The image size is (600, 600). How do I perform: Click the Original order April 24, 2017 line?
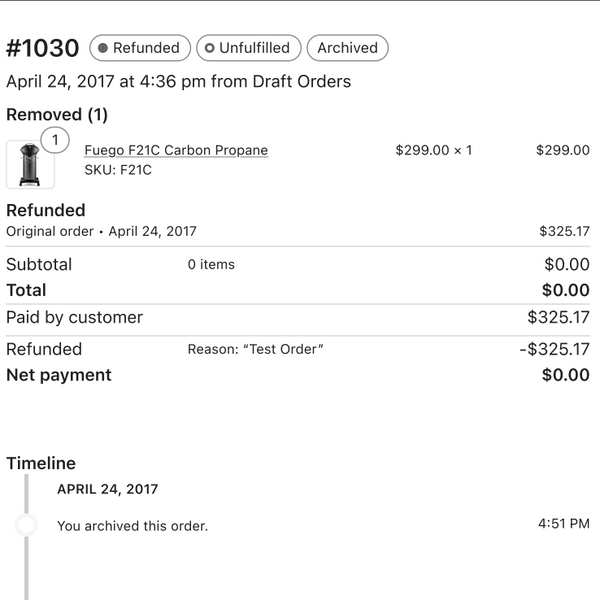[101, 231]
